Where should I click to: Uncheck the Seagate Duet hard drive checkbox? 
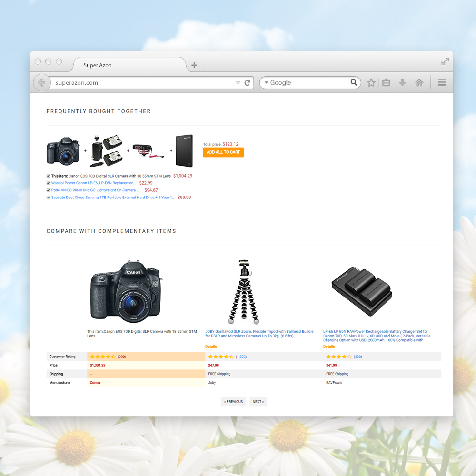48,198
